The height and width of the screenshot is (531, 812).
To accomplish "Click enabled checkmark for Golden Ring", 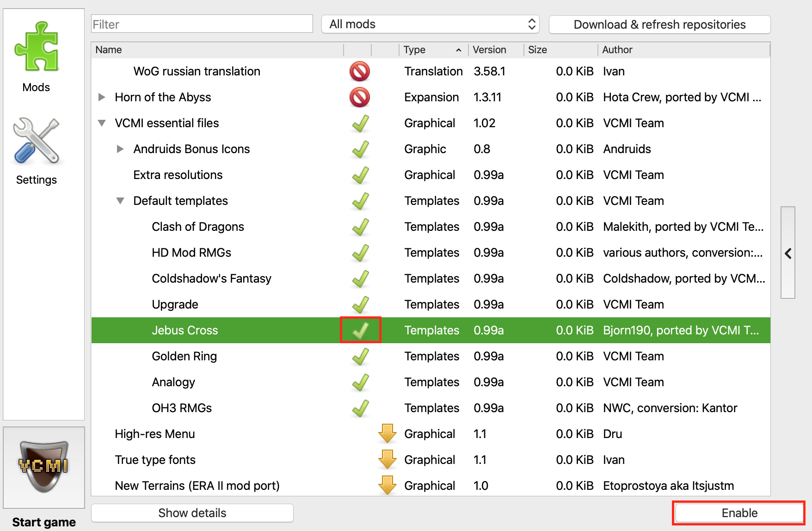I will tap(360, 356).
